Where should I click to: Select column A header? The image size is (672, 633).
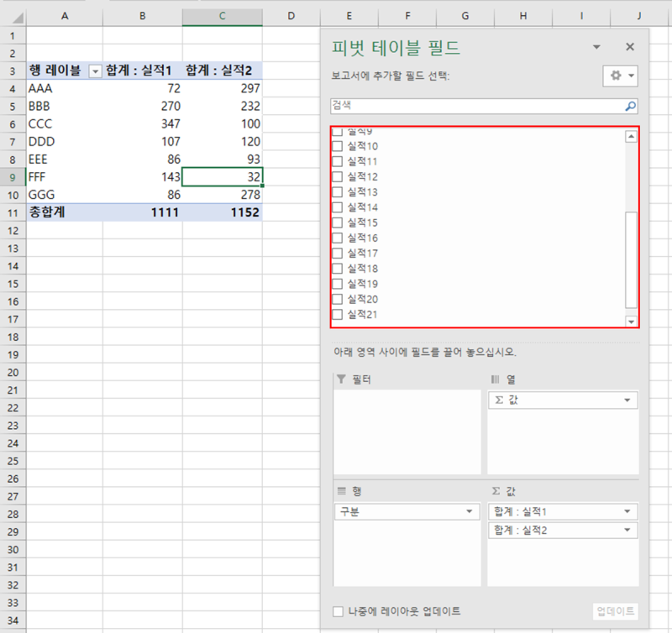coord(65,16)
